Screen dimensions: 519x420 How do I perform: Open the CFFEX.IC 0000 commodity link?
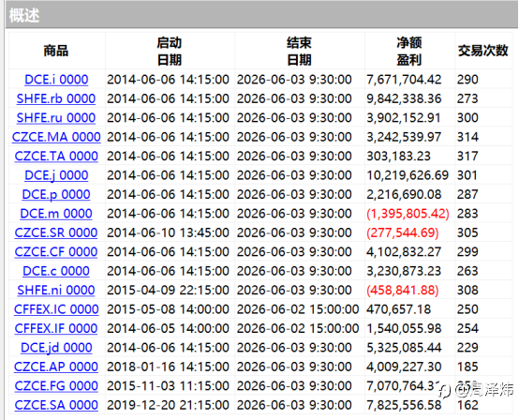click(x=56, y=309)
